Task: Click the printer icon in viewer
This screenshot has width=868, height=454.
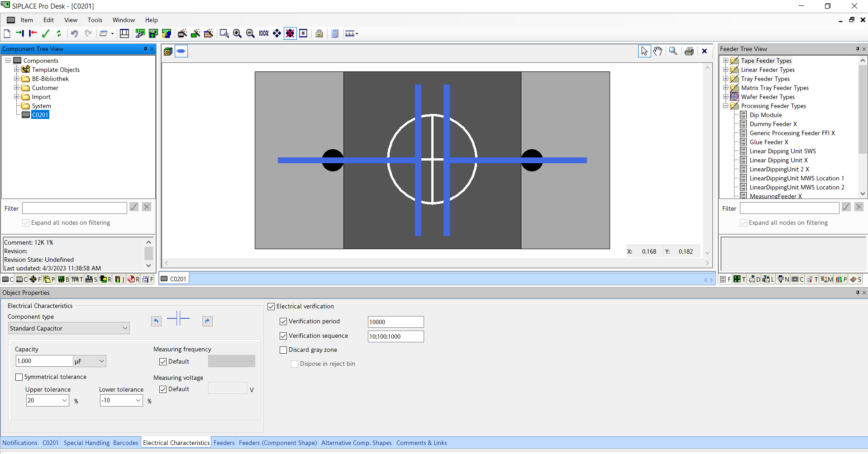Action: [x=689, y=51]
